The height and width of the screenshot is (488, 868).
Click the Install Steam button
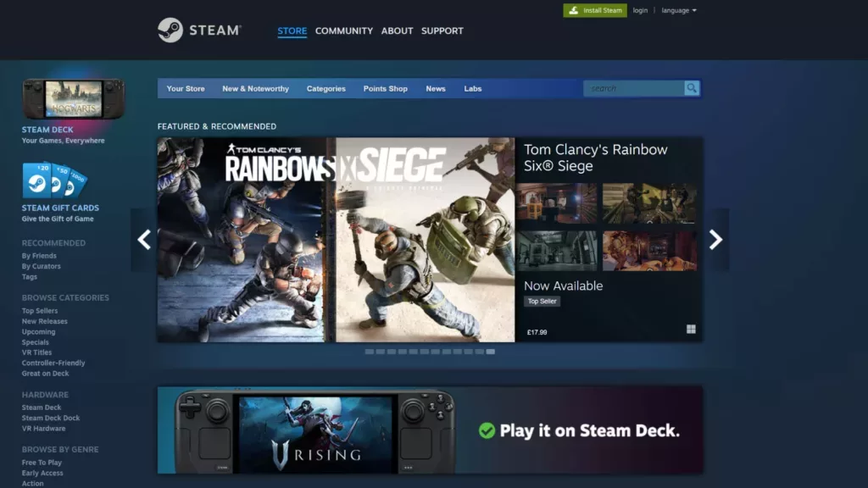pos(595,10)
